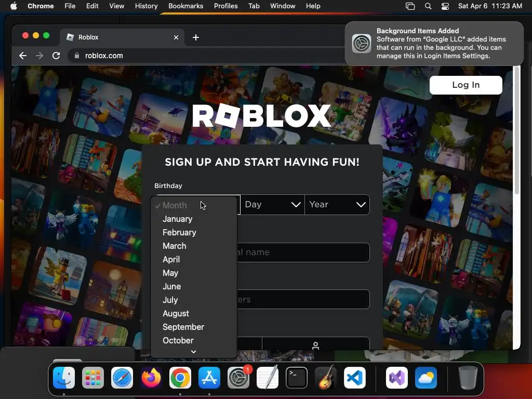Choose October in the month dropdown
532x399 pixels.
[x=193, y=341]
